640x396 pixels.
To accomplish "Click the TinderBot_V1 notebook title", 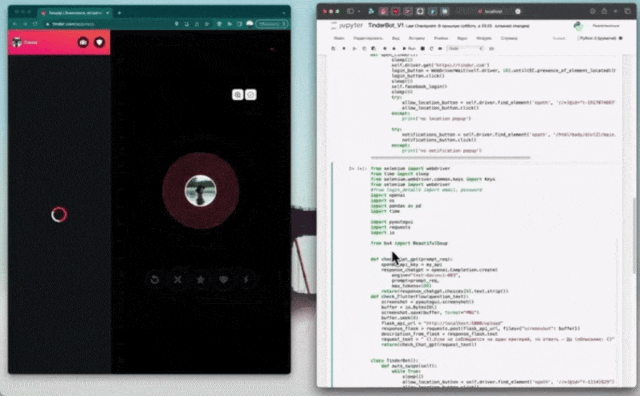I will [386, 25].
